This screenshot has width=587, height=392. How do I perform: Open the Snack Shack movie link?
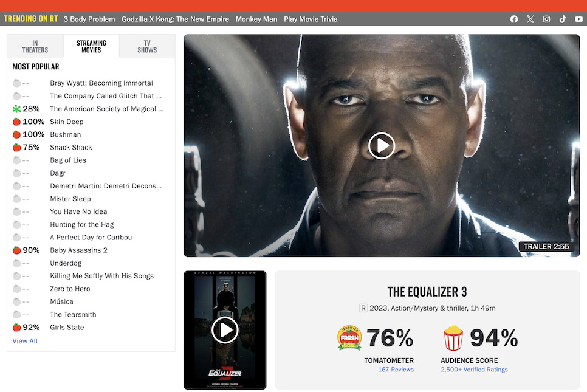click(71, 148)
